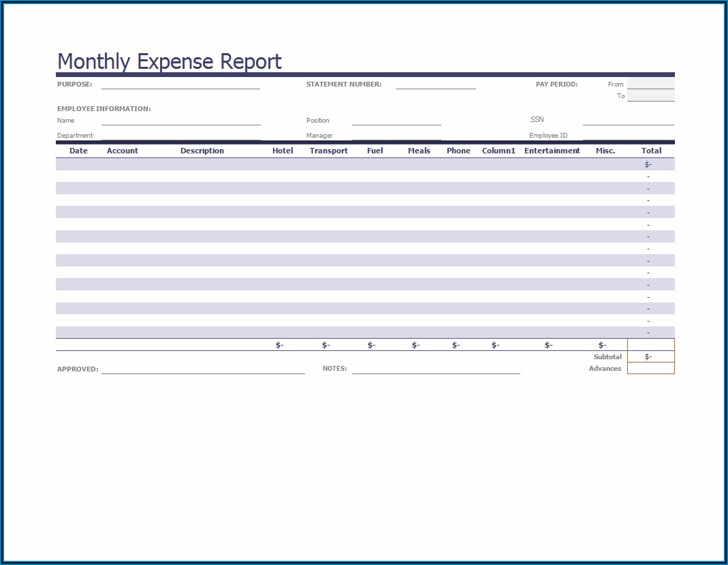Select the Notes input line
The height and width of the screenshot is (565, 728).
[x=436, y=369]
